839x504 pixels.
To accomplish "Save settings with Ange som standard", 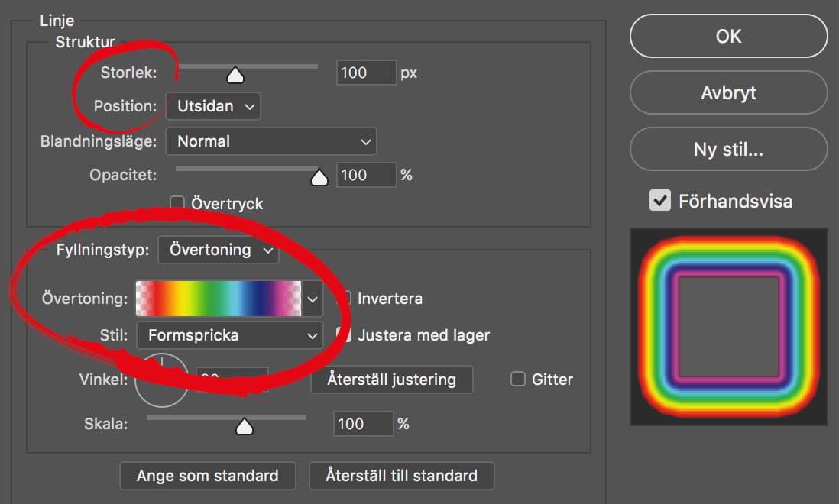I will pos(208,476).
